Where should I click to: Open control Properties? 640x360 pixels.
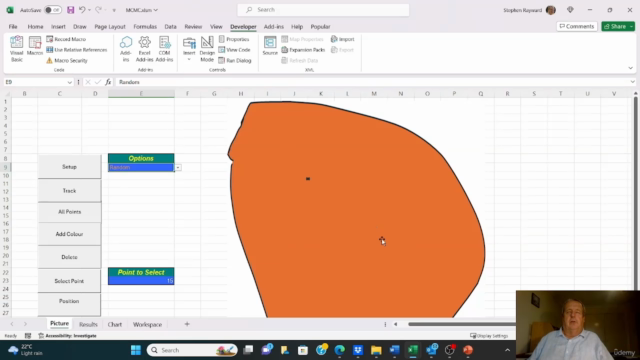(x=234, y=39)
